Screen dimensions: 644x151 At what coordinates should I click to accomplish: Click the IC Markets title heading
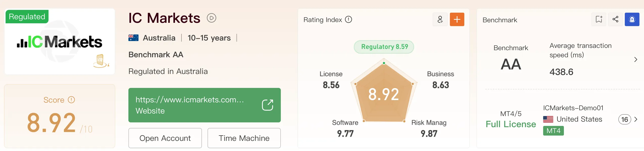click(164, 18)
